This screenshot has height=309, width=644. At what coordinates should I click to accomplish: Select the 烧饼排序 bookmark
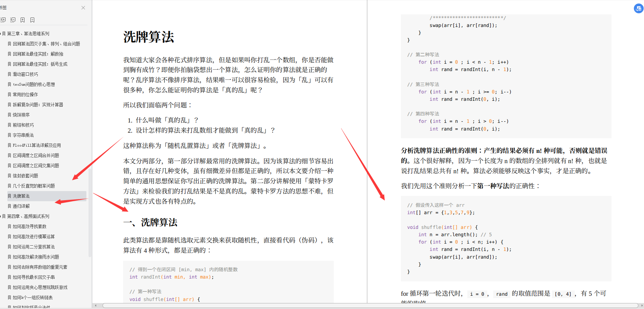(21, 115)
